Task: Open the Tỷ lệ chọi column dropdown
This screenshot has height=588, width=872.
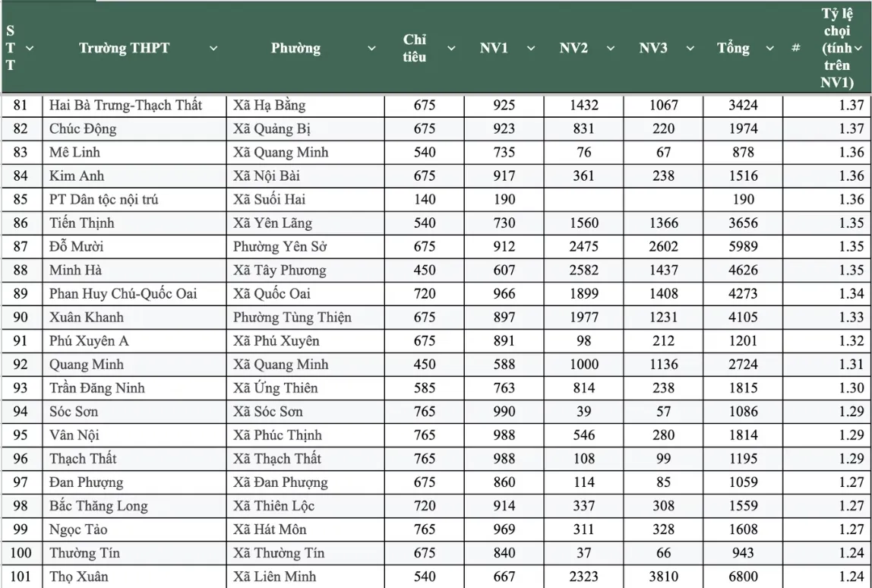Action: tap(858, 48)
